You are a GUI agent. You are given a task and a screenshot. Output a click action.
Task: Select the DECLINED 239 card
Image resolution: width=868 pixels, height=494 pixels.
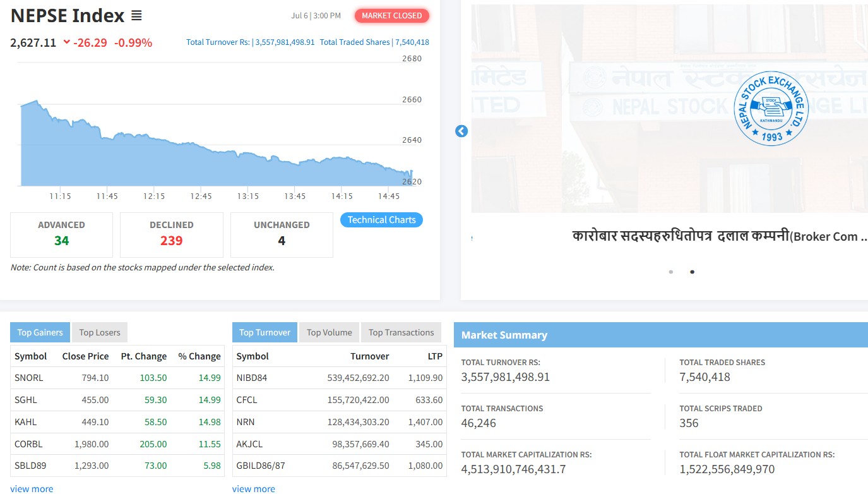(x=171, y=234)
